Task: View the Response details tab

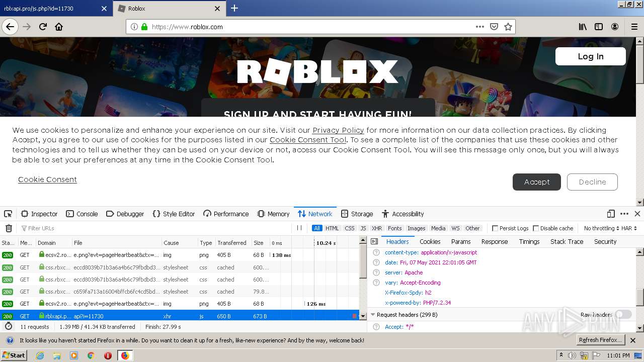Action: pos(495,242)
